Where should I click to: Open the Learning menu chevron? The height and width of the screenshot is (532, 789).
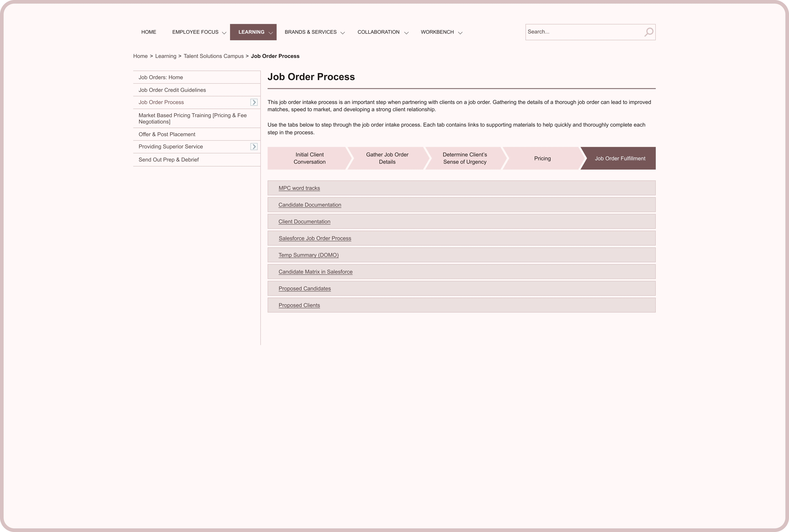[271, 33]
